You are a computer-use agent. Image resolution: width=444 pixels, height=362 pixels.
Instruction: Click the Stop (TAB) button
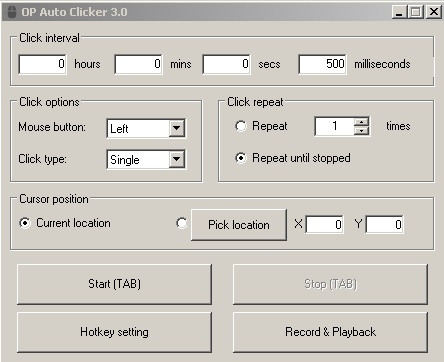330,284
